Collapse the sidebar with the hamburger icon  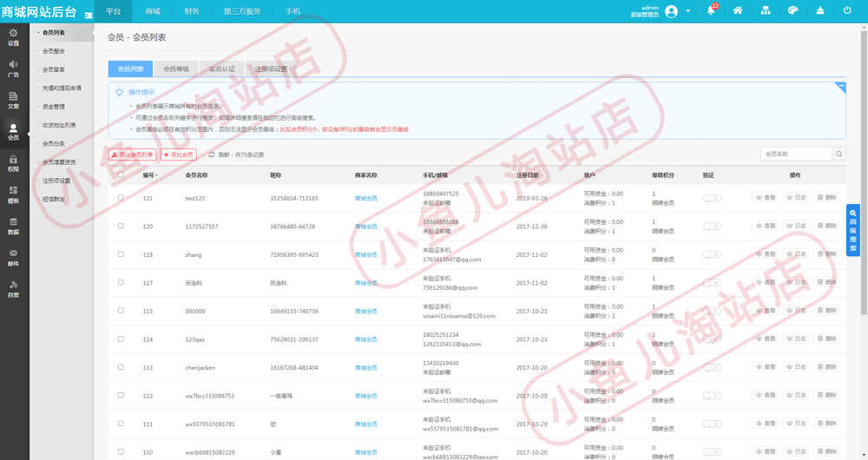tap(89, 15)
